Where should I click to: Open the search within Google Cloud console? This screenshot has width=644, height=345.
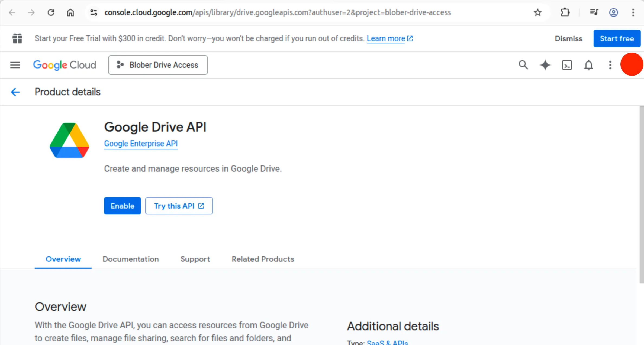523,65
